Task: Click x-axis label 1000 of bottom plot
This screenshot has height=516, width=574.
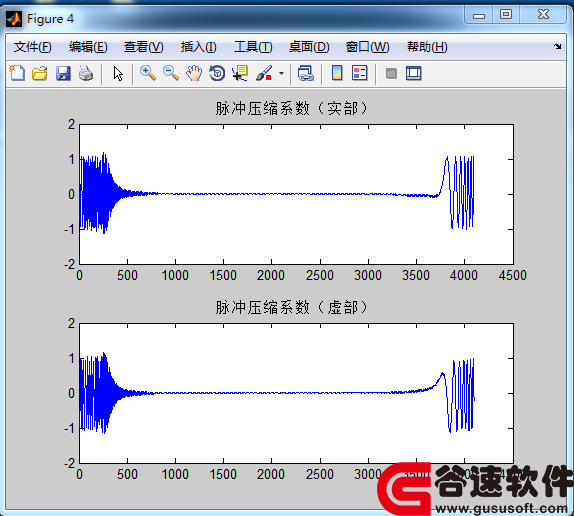Action: pos(175,474)
